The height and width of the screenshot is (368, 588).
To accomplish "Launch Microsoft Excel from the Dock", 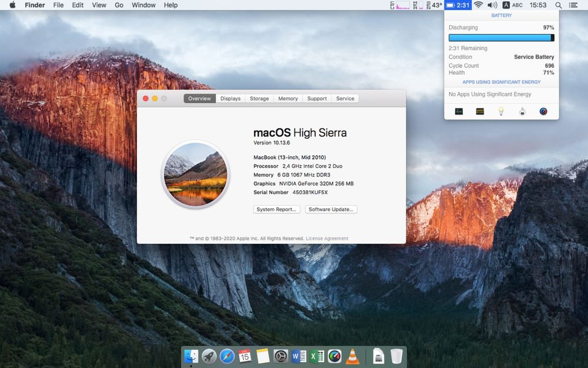I will (317, 356).
